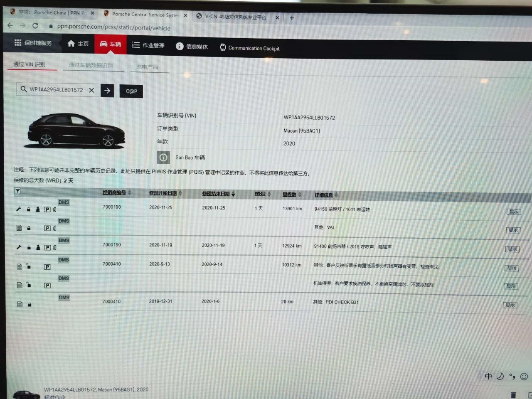Click 显示 for 91400 前扬声器 row
The image size is (532, 399).
pos(512,249)
